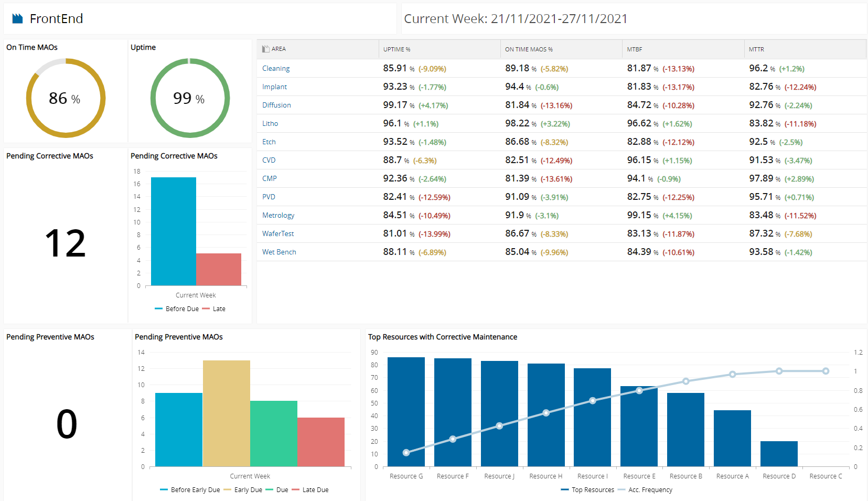This screenshot has height=501, width=868.
Task: Select the Resource G bar
Action: (406, 412)
